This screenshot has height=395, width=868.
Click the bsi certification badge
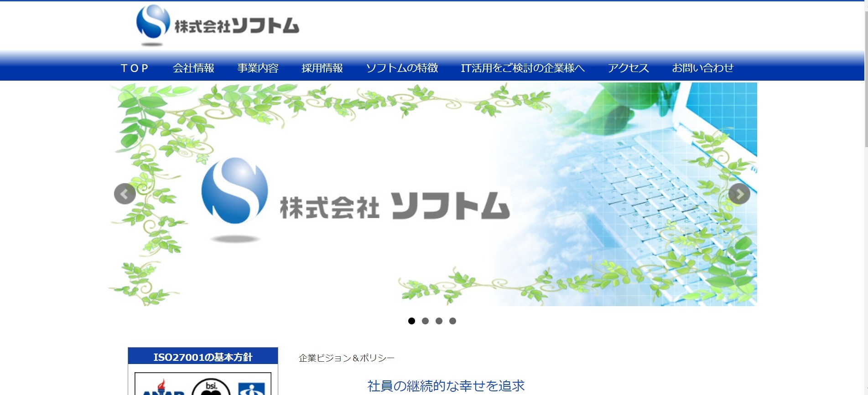[x=211, y=387]
